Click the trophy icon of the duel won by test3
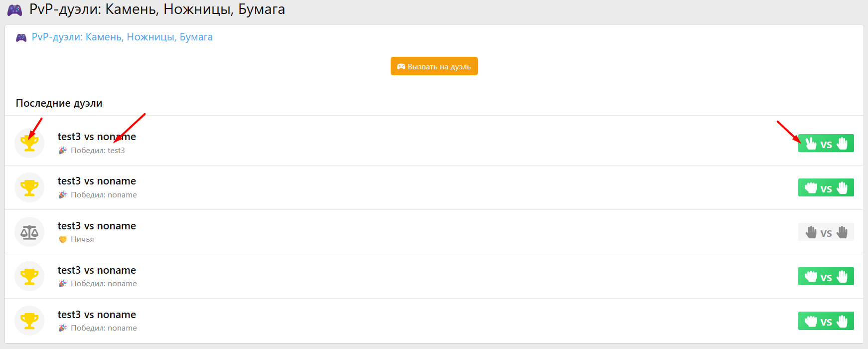 tap(29, 143)
